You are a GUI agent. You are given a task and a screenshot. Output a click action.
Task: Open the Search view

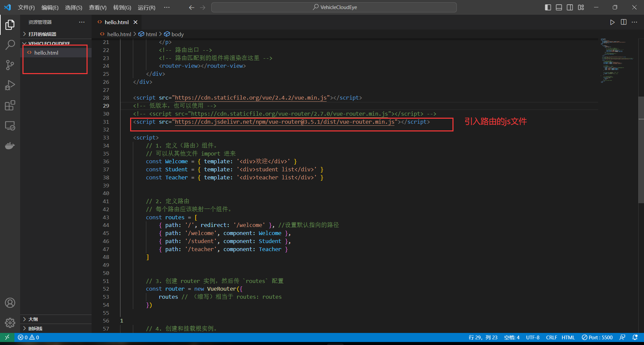[10, 45]
